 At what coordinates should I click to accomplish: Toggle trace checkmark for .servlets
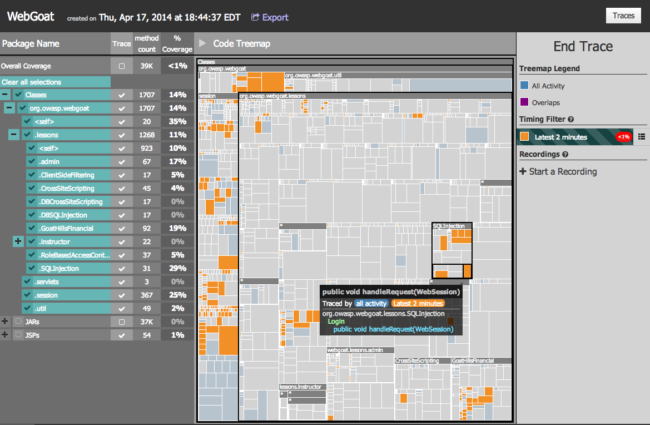tap(121, 282)
